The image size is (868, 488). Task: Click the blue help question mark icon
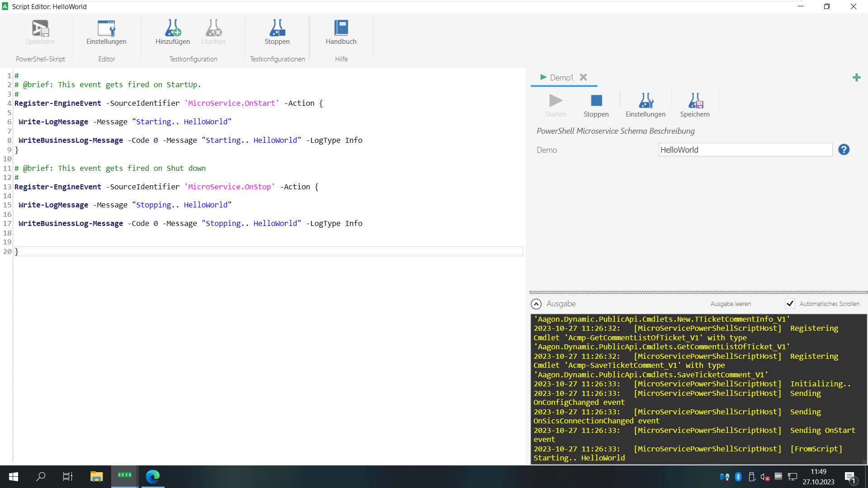844,150
